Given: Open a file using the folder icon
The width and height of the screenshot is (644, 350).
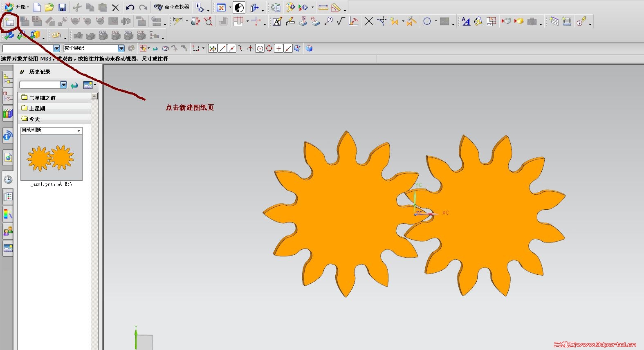Looking at the screenshot, I should pos(49,7).
